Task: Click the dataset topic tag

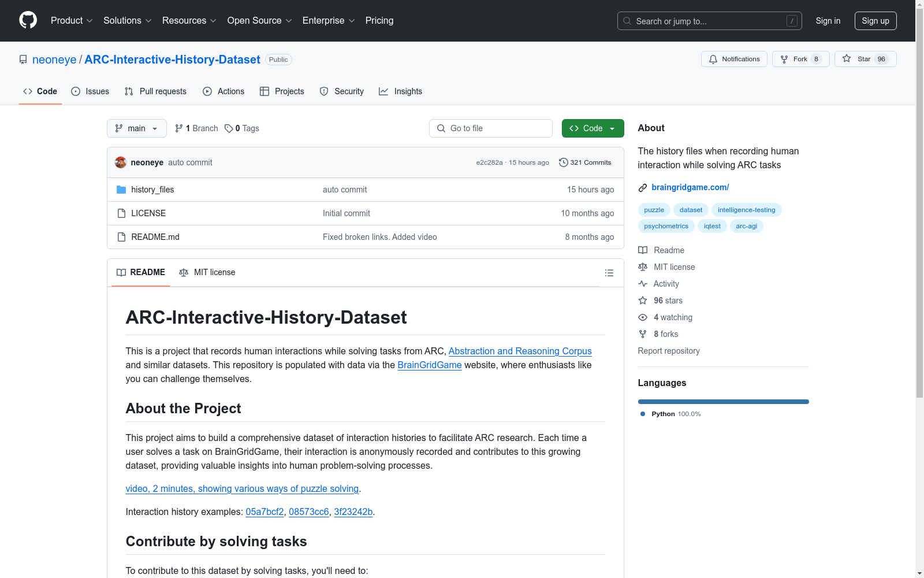Action: click(x=691, y=210)
